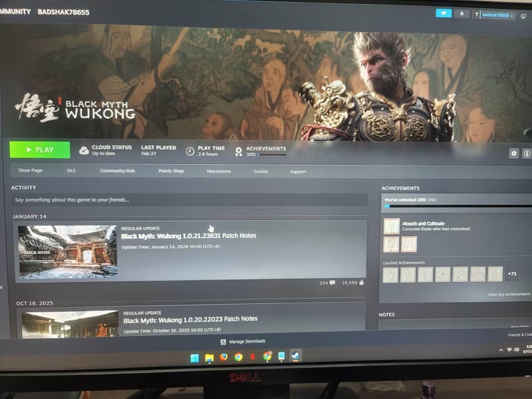Open the Windows Start menu

(195, 358)
